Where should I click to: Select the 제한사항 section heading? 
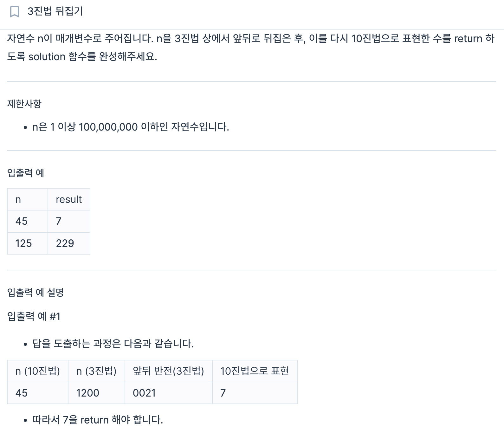pyautogui.click(x=24, y=104)
